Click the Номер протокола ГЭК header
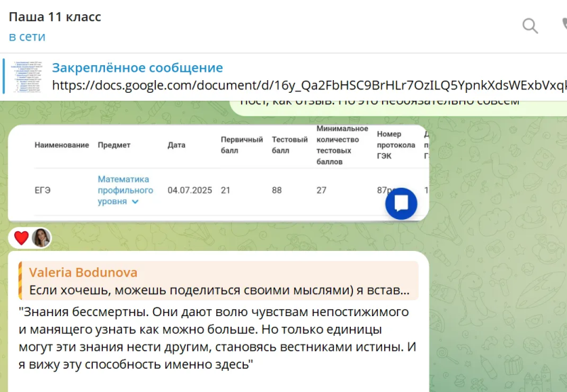The width and height of the screenshot is (567, 392). pyautogui.click(x=396, y=145)
